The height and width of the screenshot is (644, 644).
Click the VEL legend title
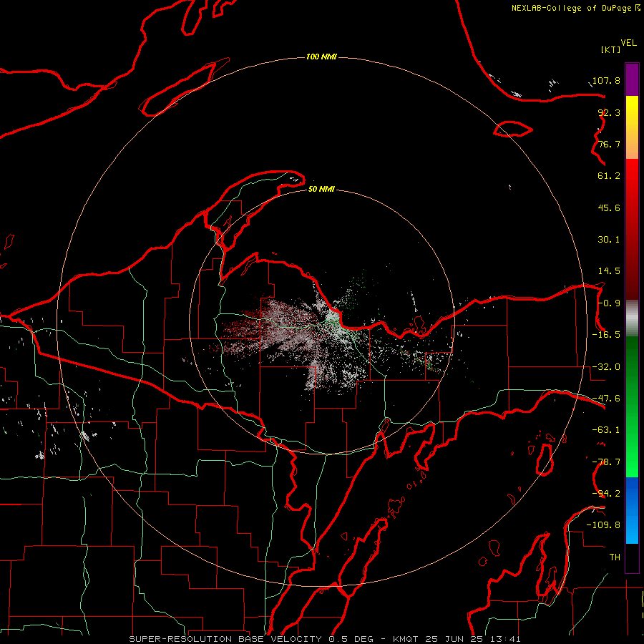[628, 43]
